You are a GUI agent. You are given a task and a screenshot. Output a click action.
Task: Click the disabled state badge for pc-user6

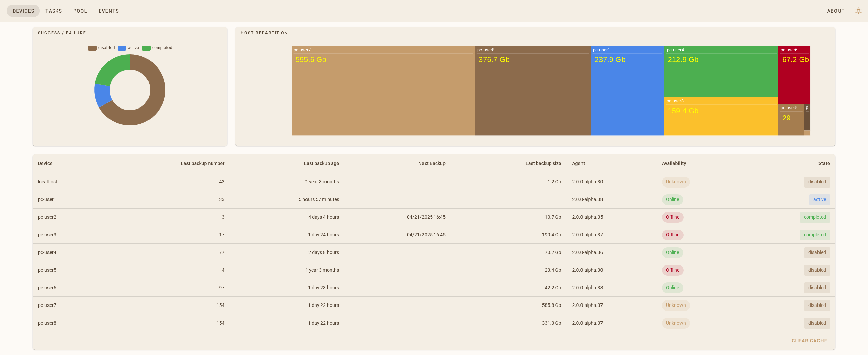point(817,288)
